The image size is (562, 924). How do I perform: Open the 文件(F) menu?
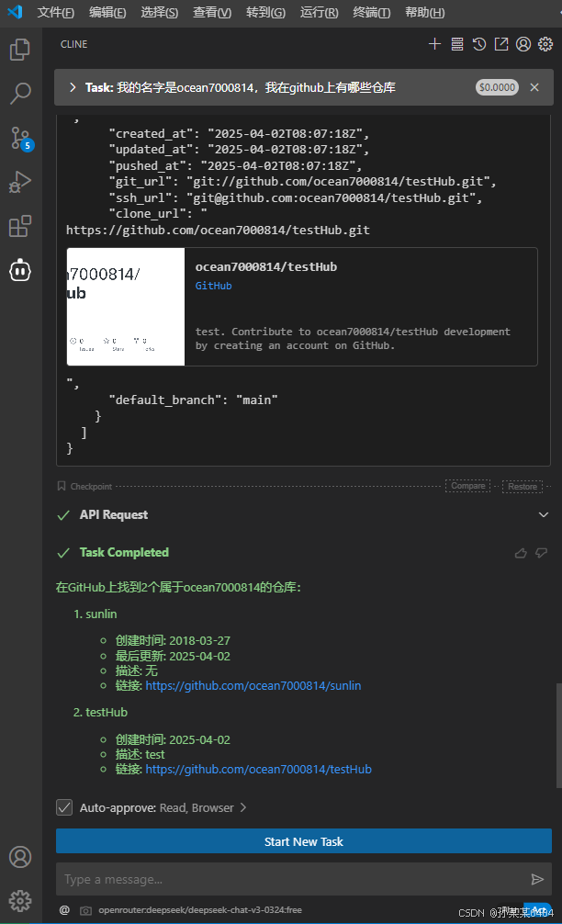tap(56, 12)
